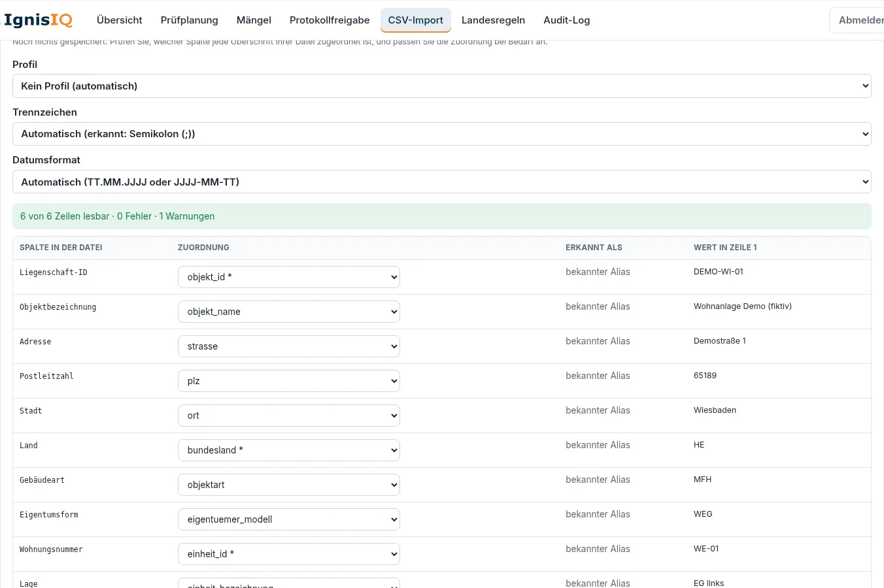Image resolution: width=884 pixels, height=588 pixels.
Task: Select the value WE-01
Action: pos(706,549)
